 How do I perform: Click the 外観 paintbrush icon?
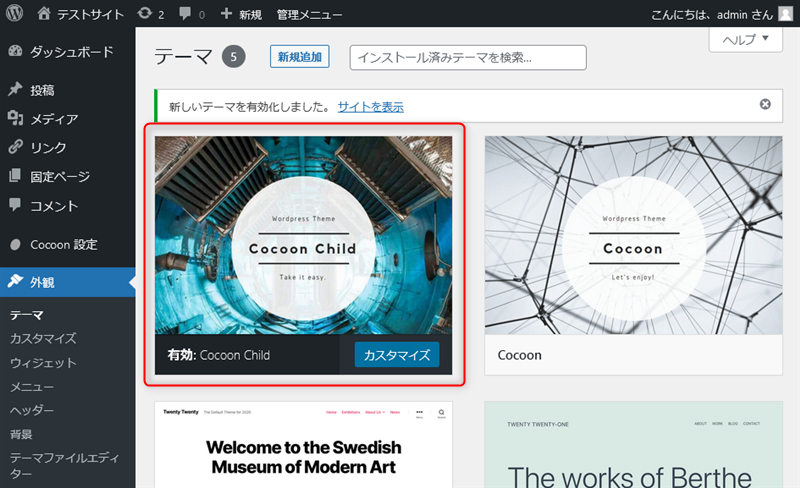[15, 281]
